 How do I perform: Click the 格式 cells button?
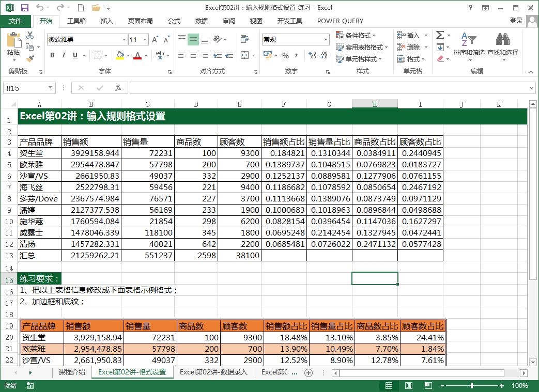coord(411,59)
